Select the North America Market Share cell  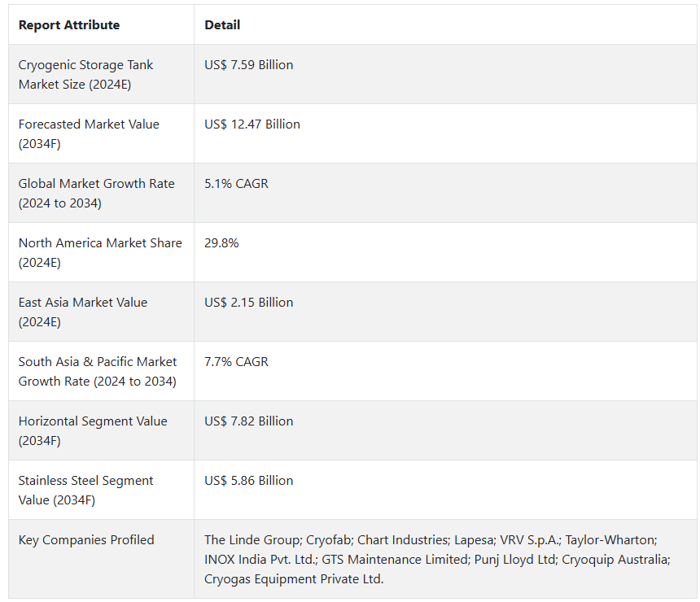coord(100,252)
